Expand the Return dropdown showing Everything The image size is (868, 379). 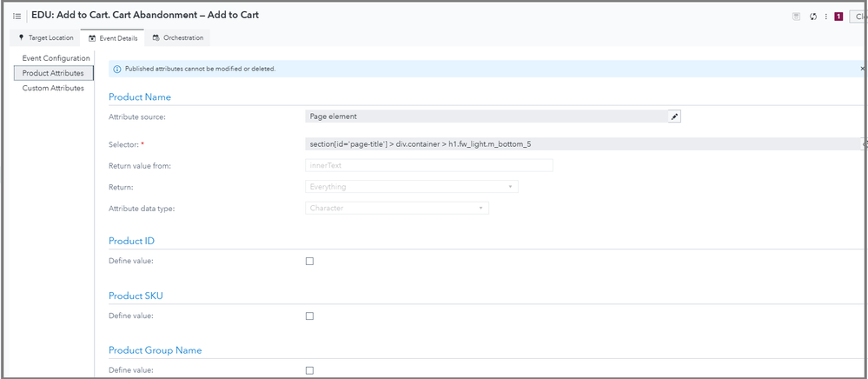412,186
